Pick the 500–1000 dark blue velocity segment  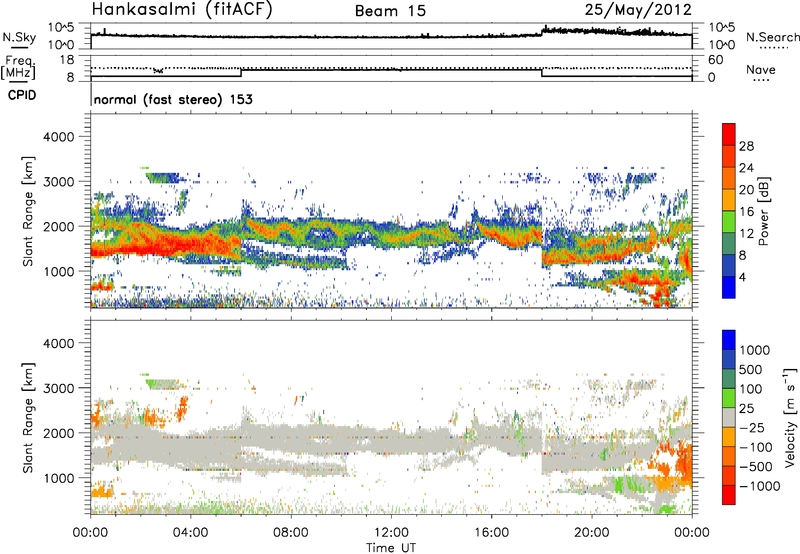(x=729, y=360)
